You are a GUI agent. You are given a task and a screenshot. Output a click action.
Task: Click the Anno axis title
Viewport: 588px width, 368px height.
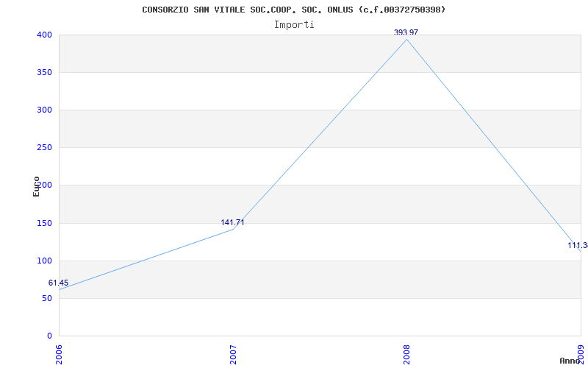pos(569,361)
